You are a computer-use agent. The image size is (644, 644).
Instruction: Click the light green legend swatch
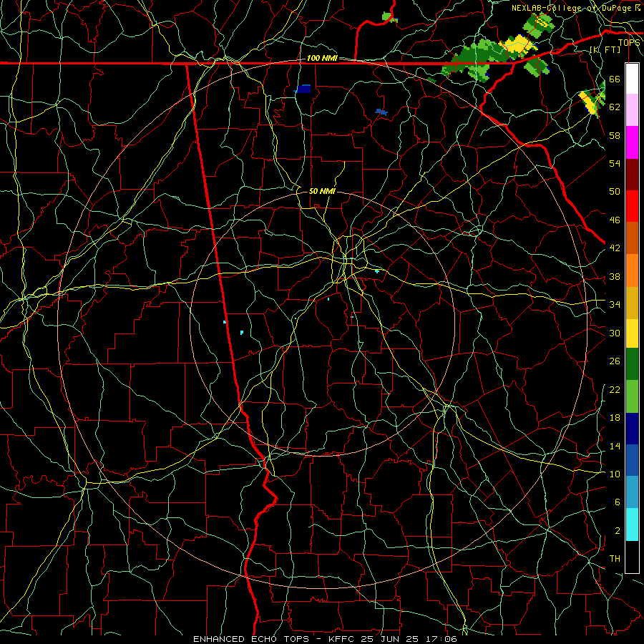pyautogui.click(x=632, y=396)
